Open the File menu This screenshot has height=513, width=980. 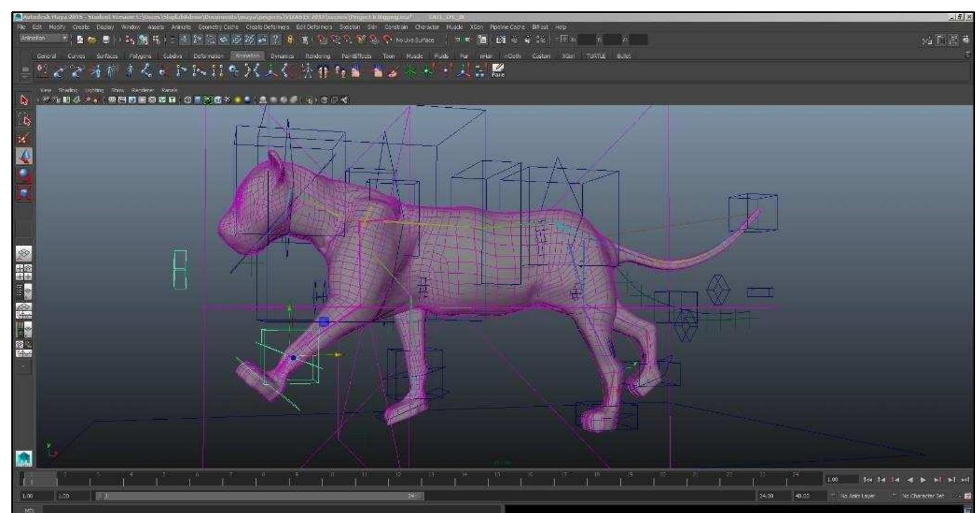pyautogui.click(x=22, y=27)
